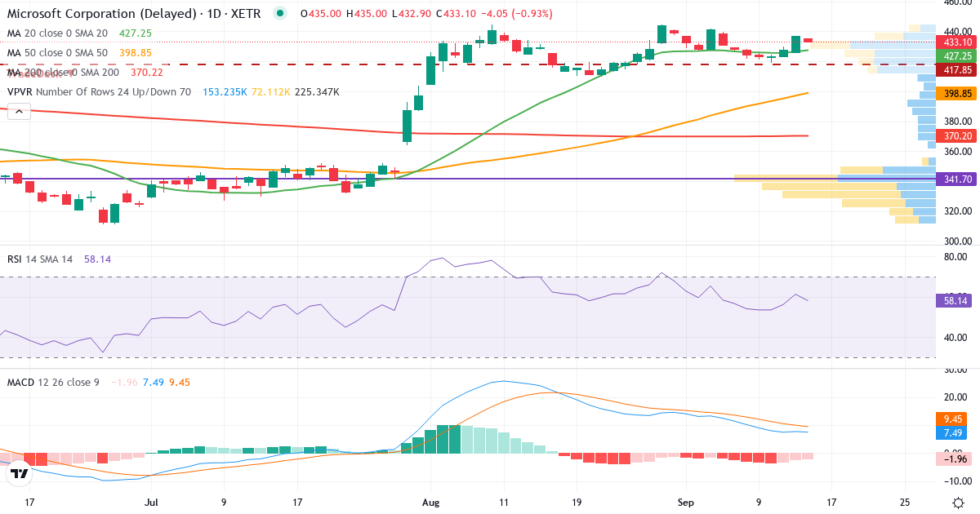This screenshot has width=980, height=514.
Task: Click the 80.00 RSI scale tick
Action: (954, 257)
